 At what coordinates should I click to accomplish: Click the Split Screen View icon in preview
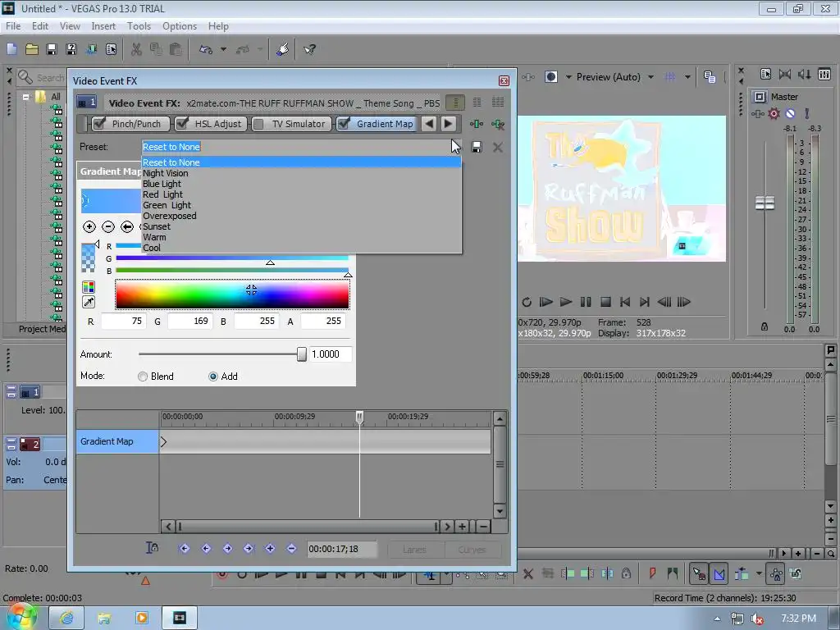[551, 76]
